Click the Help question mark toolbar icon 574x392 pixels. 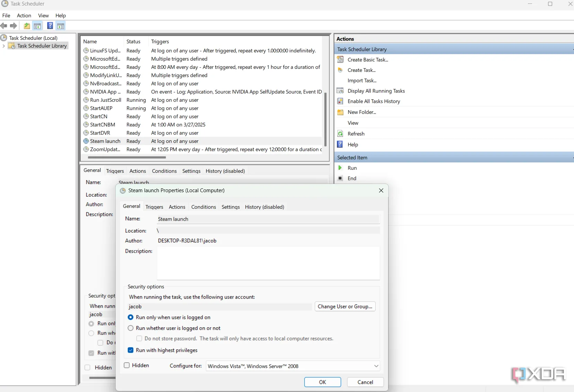50,26
